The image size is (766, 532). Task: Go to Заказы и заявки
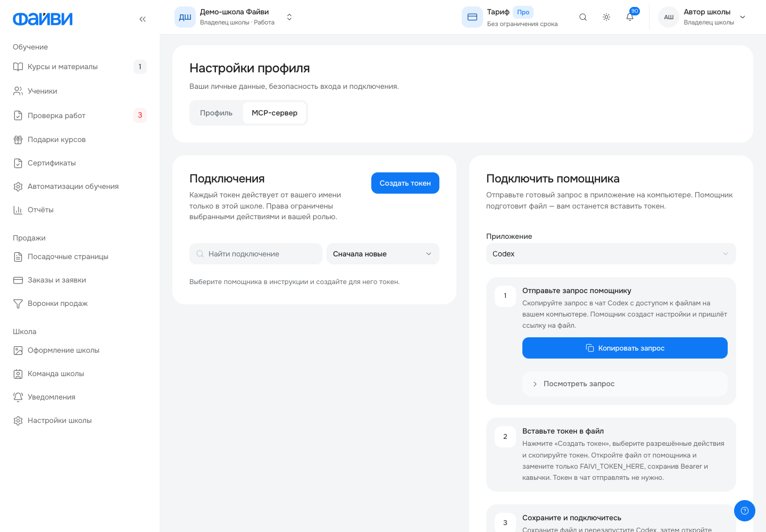pos(80,280)
